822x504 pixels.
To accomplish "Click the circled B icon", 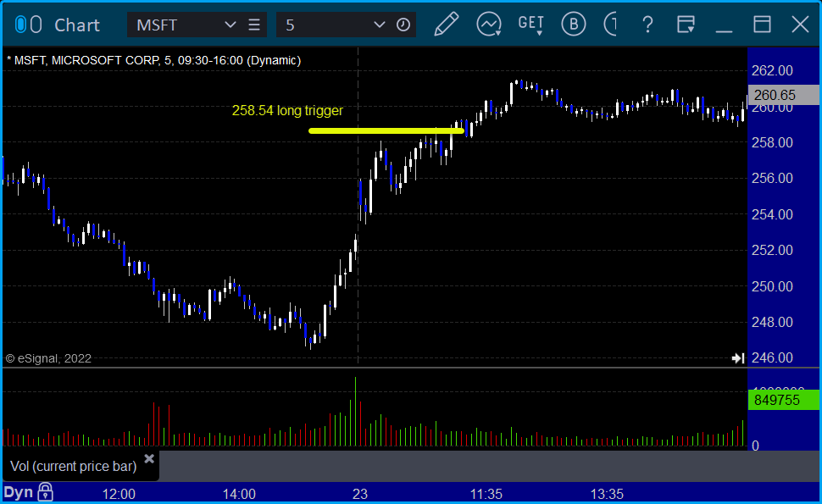I will [574, 24].
